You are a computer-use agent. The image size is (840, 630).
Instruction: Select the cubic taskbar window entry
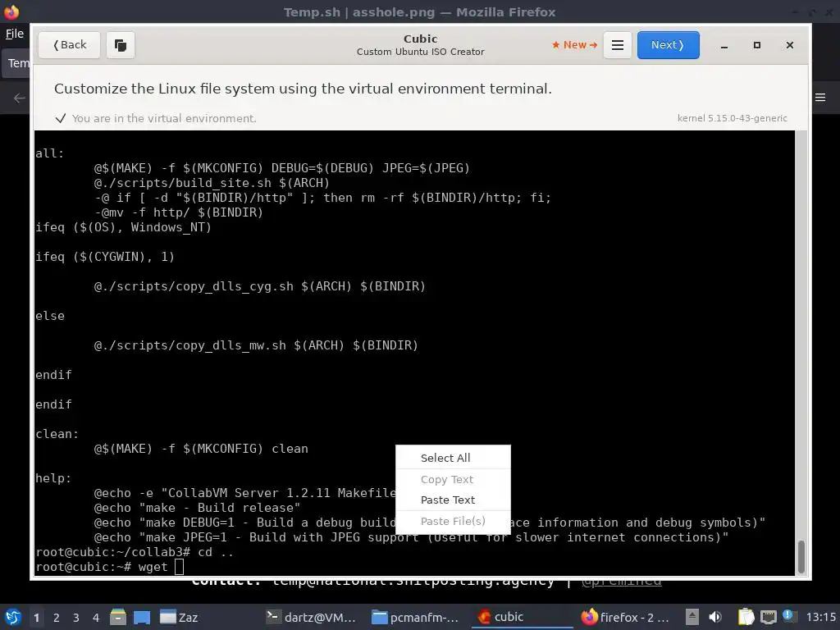tap(522, 617)
